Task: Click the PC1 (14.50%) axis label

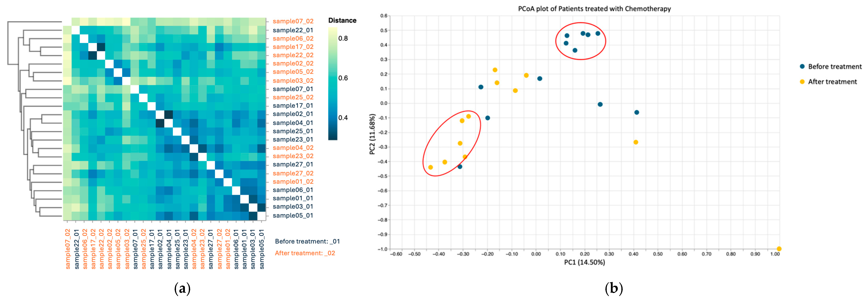Action: (584, 262)
